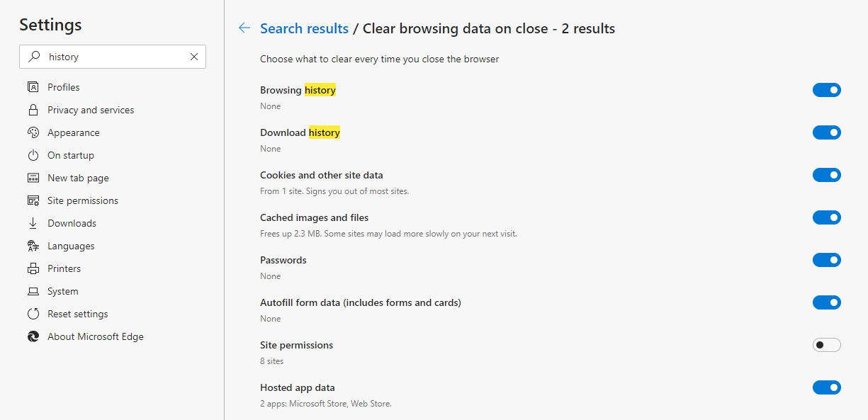Turn off the Passwords toggle
This screenshot has width=868, height=420.
click(826, 260)
